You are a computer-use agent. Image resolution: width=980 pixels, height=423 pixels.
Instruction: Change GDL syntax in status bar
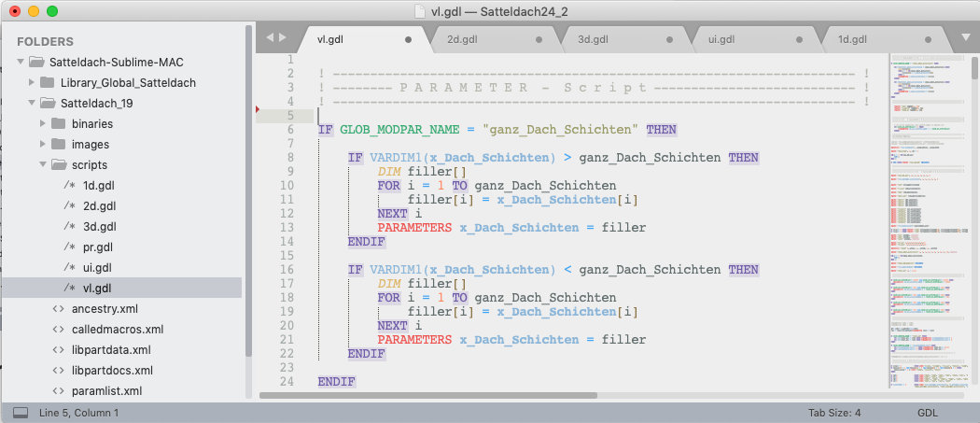point(929,413)
